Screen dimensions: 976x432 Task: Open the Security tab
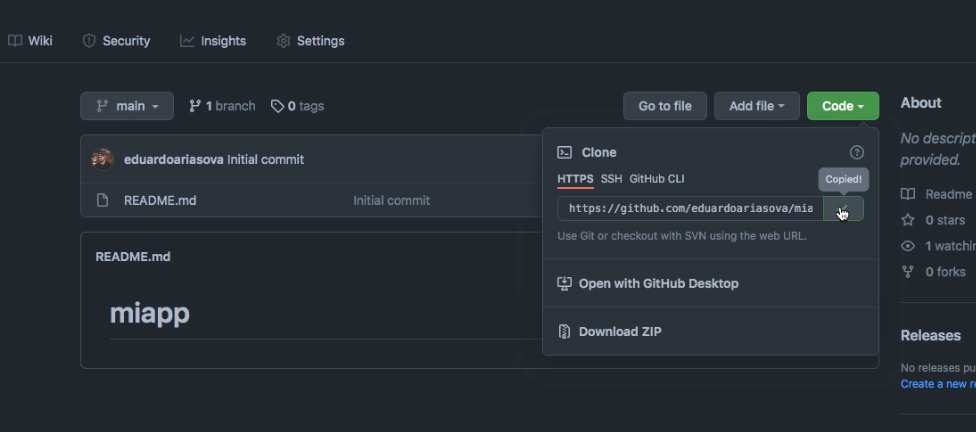coord(116,41)
